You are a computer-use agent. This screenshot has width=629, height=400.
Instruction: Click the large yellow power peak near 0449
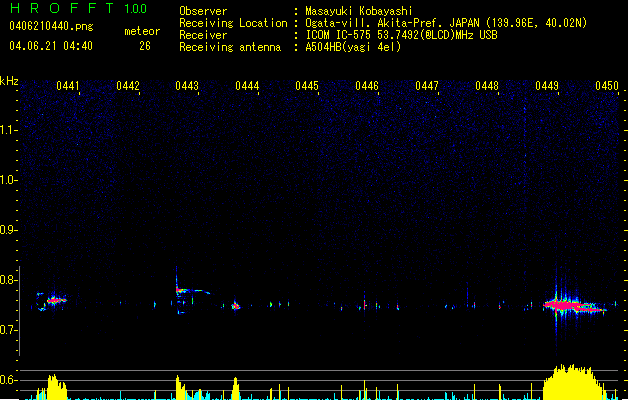point(572,382)
